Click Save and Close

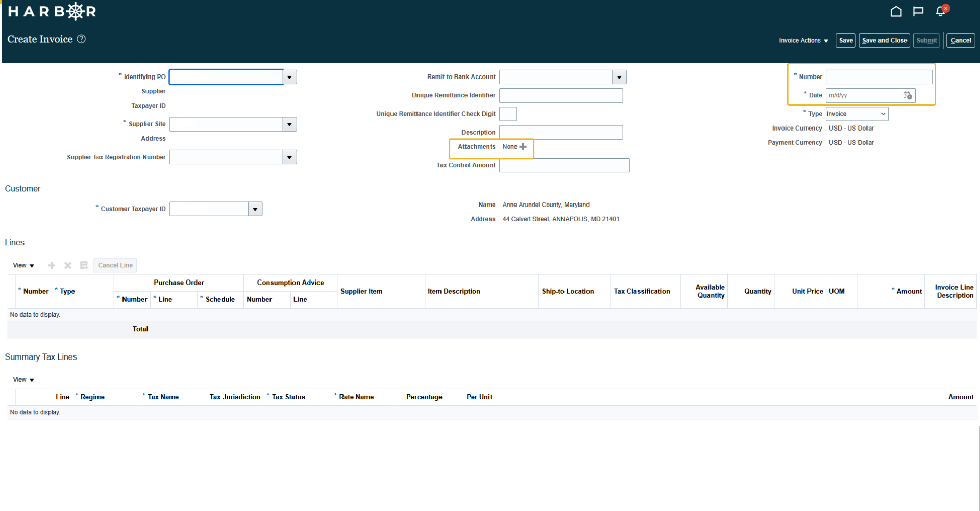(x=884, y=41)
